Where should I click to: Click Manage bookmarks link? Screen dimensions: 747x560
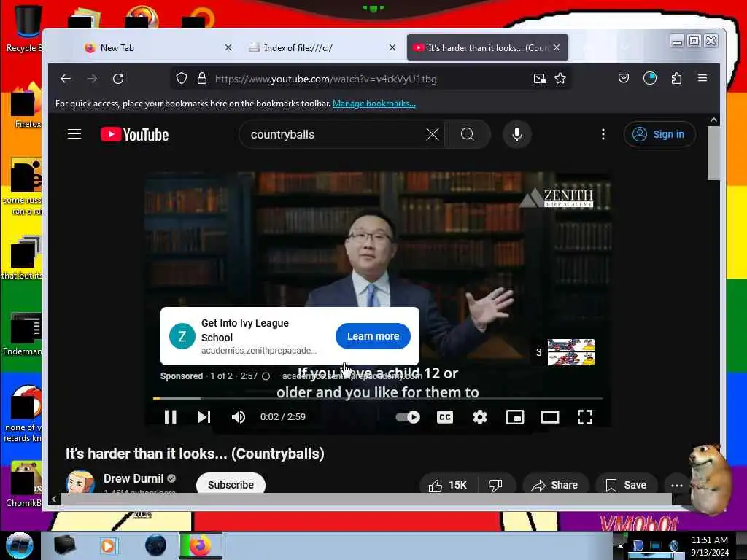374,104
